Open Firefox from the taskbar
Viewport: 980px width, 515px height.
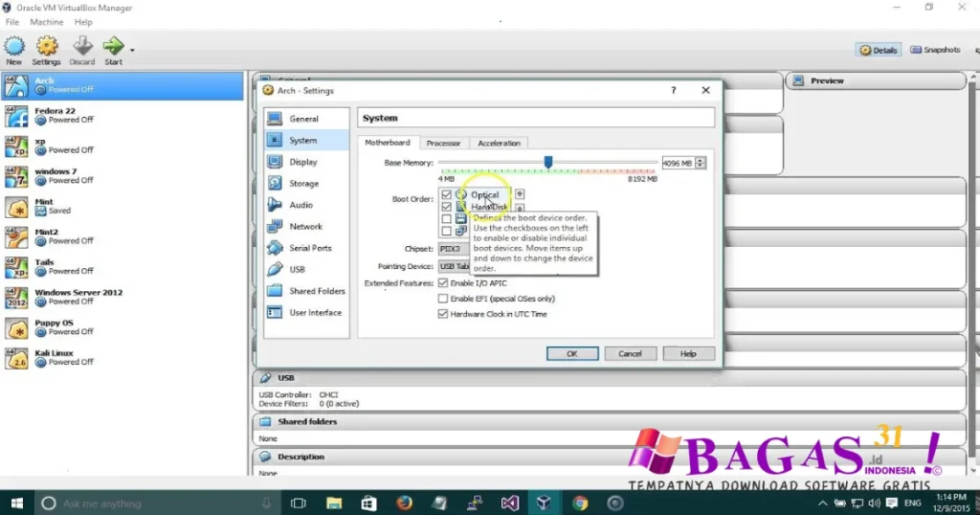coord(405,504)
